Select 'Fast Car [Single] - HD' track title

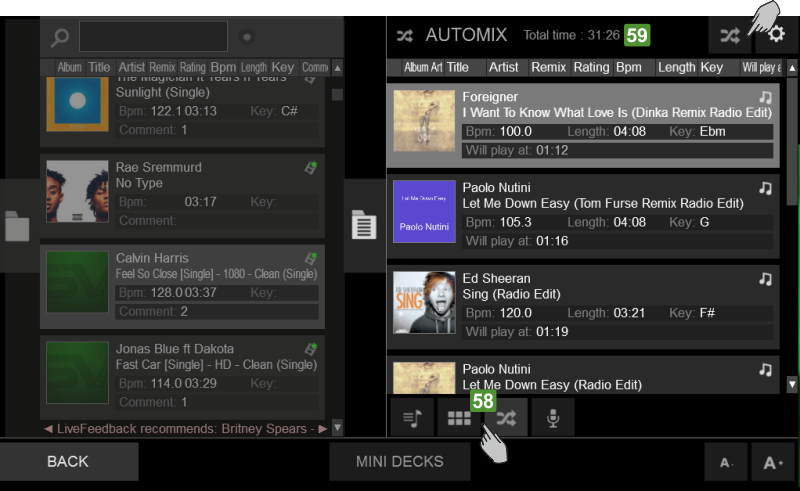click(x=216, y=365)
